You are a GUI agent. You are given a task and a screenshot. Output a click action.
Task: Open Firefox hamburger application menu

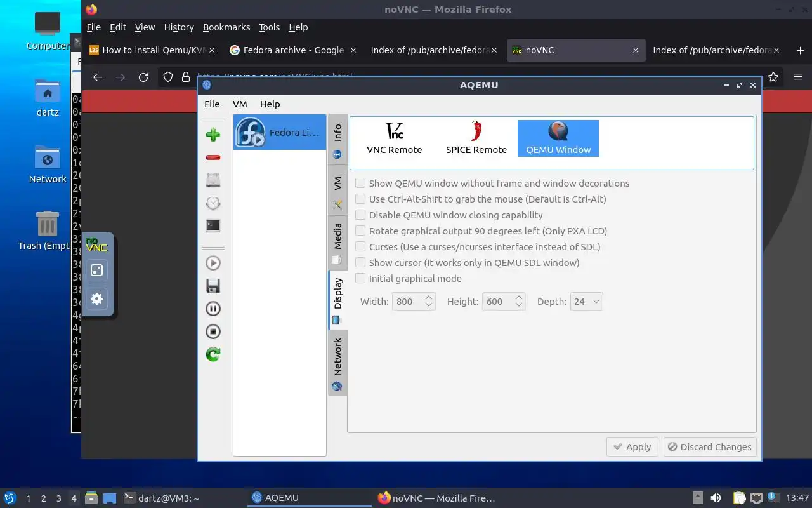click(798, 77)
